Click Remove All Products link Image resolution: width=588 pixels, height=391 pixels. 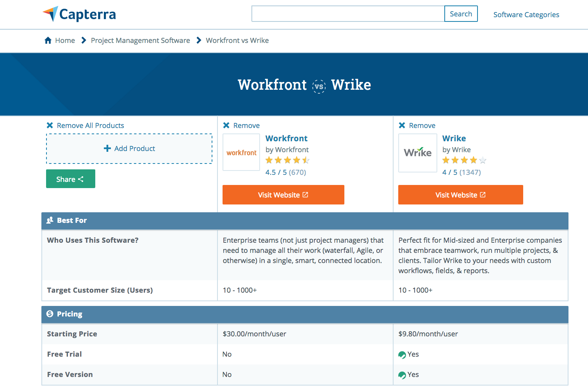tap(91, 125)
